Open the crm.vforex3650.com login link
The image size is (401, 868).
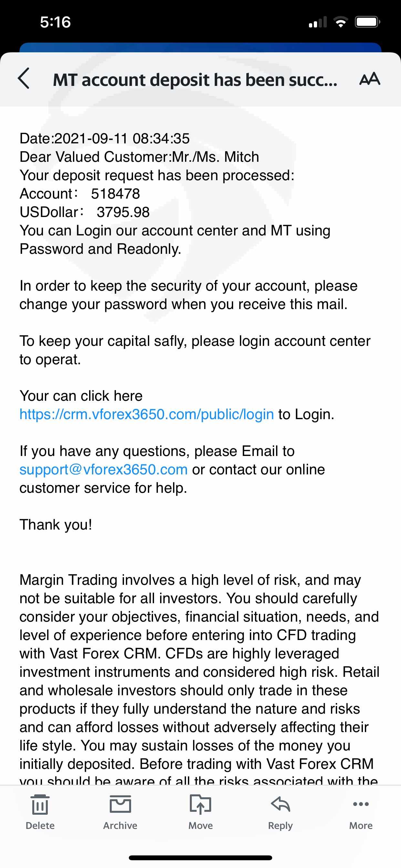[x=147, y=414]
